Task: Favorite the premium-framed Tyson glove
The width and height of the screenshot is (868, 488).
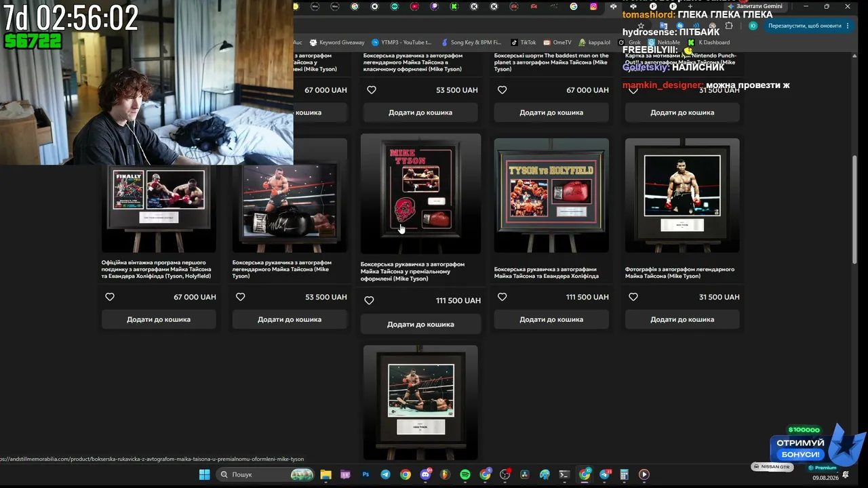Action: [369, 300]
